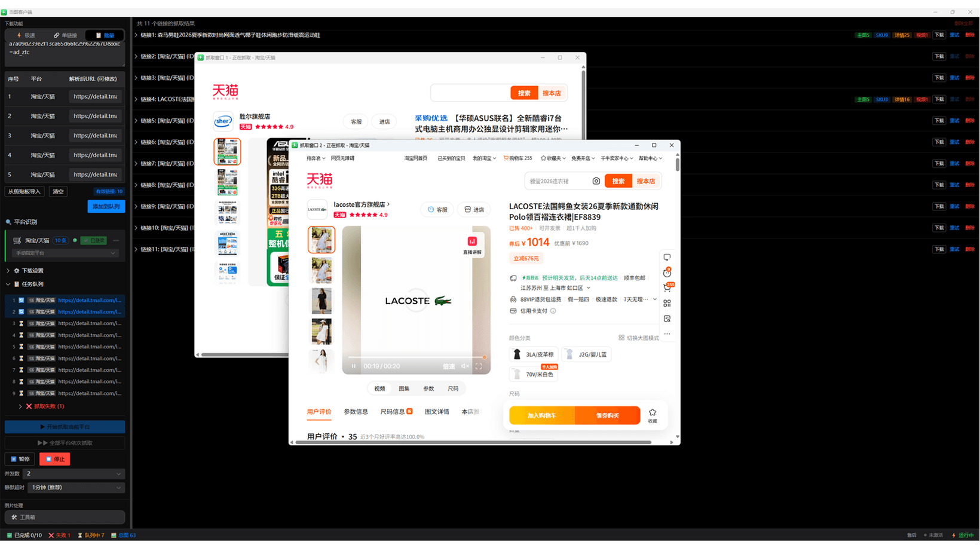
Task: Open the 静默超时 dropdown
Action: (x=76, y=488)
